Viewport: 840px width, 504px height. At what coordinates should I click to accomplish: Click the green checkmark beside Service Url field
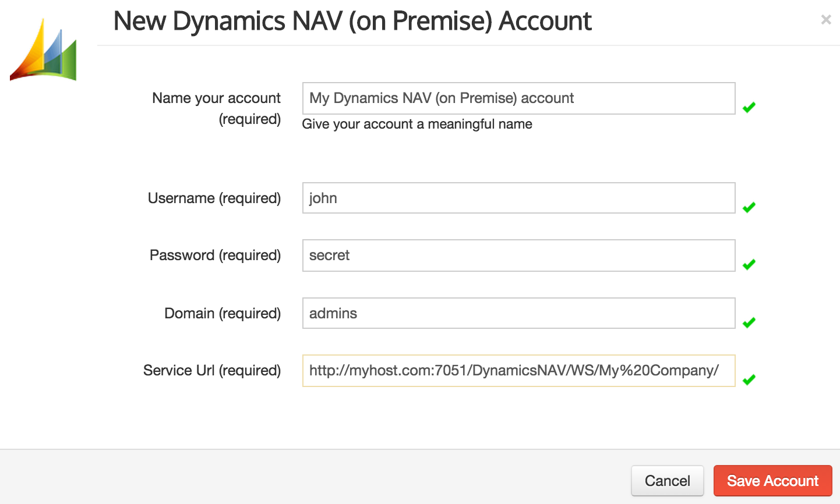point(749,379)
